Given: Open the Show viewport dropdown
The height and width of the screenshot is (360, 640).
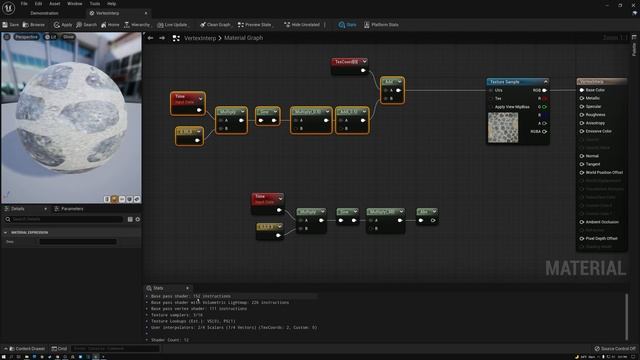Looking at the screenshot, I should pyautogui.click(x=68, y=37).
